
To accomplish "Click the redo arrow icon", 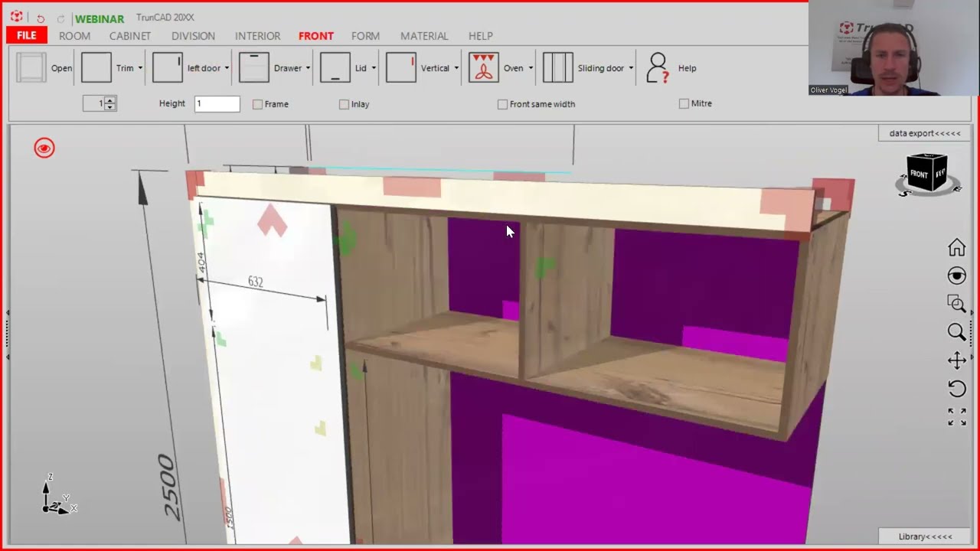I will (x=61, y=18).
